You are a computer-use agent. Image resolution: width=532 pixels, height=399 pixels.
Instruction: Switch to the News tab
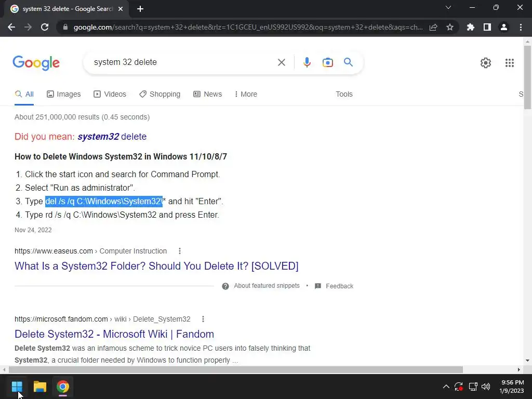click(x=208, y=94)
